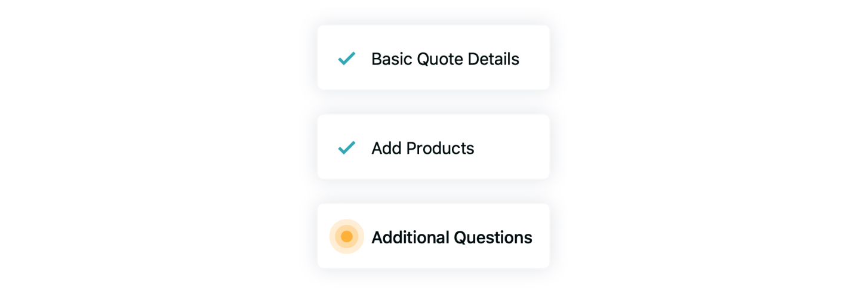The image size is (868, 303).
Task: Select the pale orange halo ring around the dot
Action: click(x=347, y=237)
